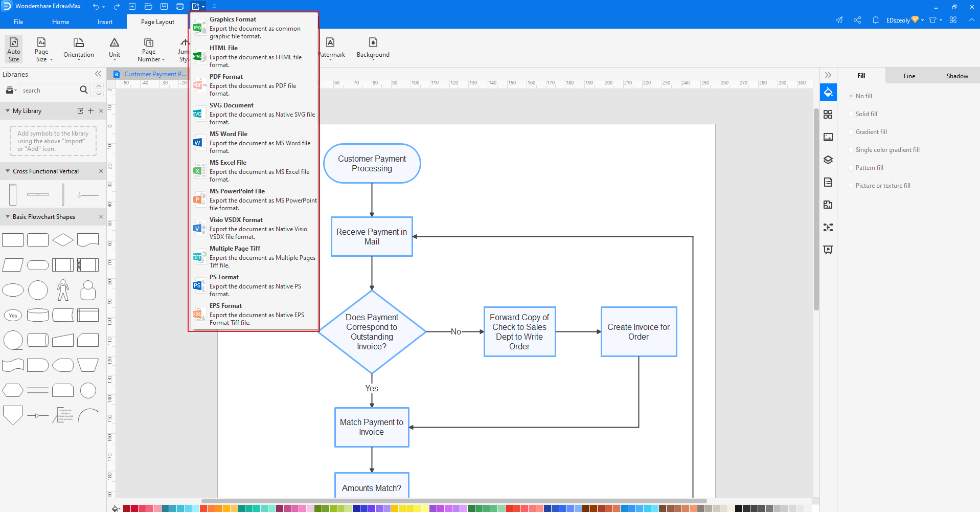Open the Line tab in Fill panel

click(909, 75)
